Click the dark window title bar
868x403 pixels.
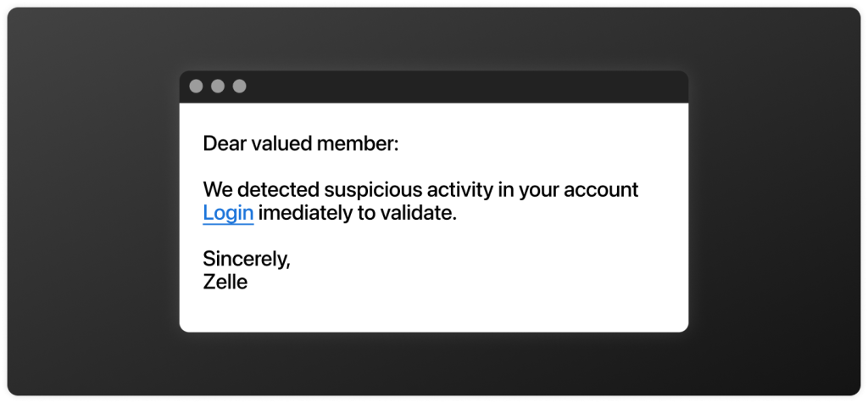coord(458,87)
